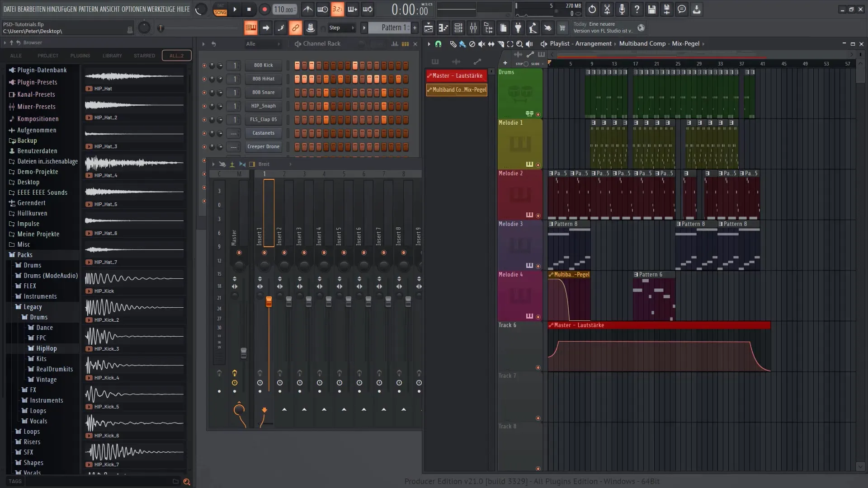Open the PATTERN menu
This screenshot has width=868, height=488.
pyautogui.click(x=89, y=9)
